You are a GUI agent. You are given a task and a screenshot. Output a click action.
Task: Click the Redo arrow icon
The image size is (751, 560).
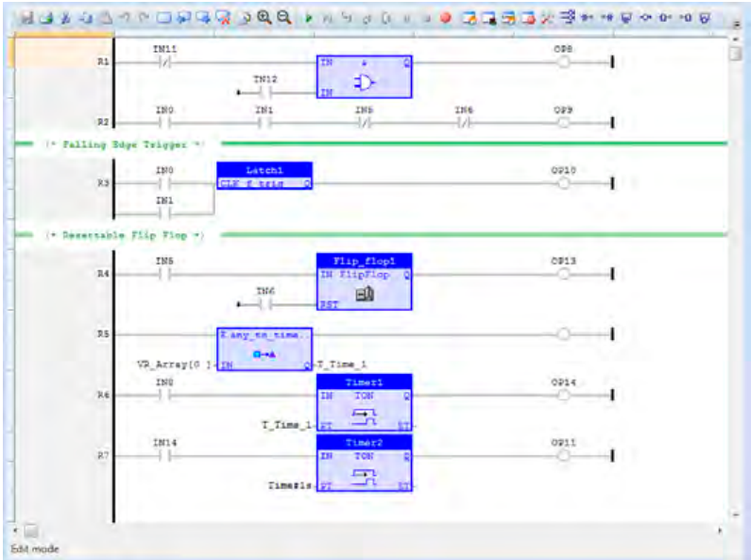(144, 18)
